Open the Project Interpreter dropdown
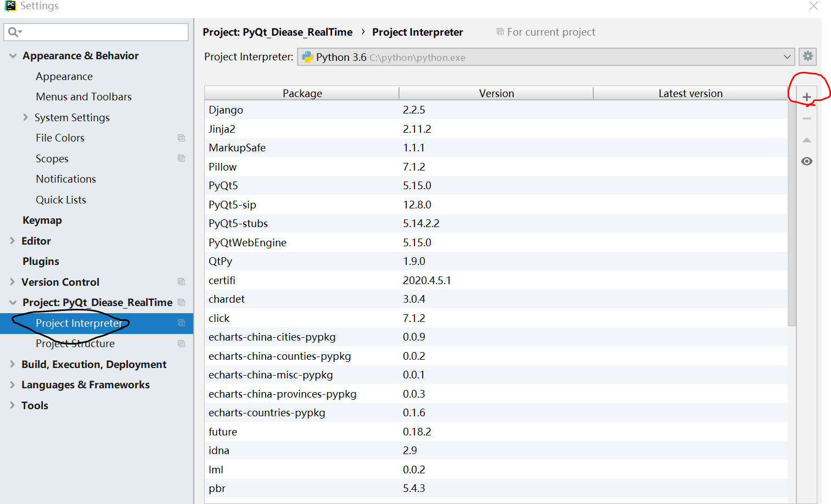 pyautogui.click(x=787, y=56)
